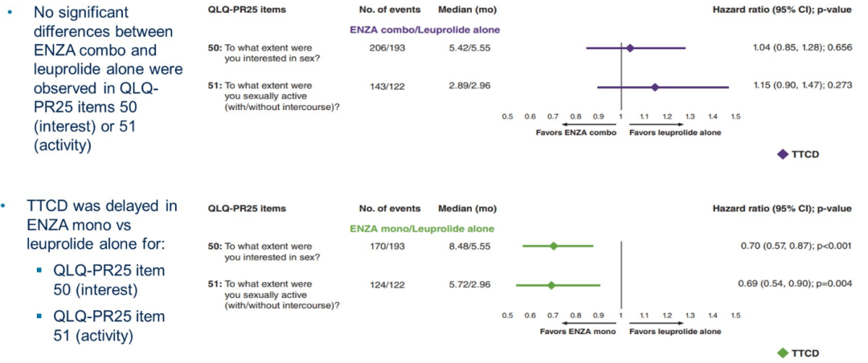Click the top Hazard ratio column header
Screen dimensions: 868x363
(x=781, y=10)
